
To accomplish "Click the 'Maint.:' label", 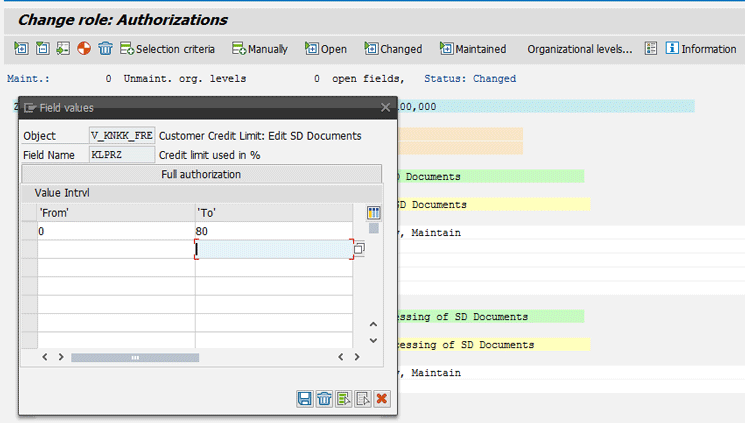I will (28, 78).
